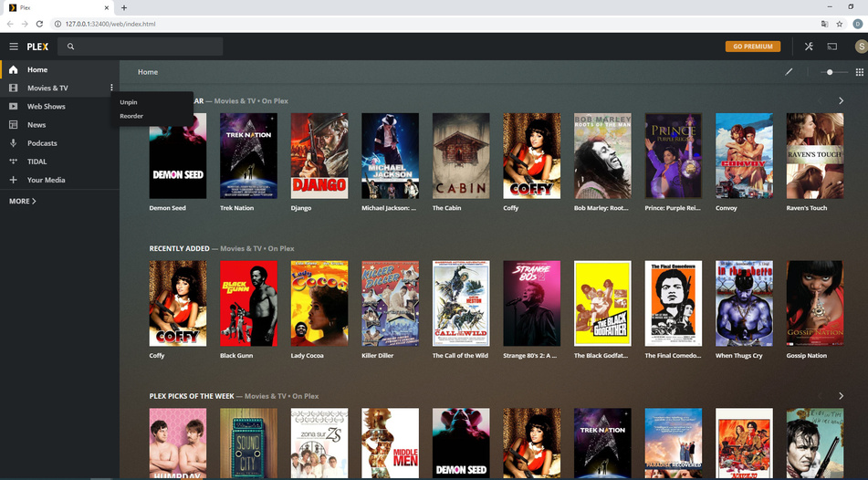
Task: Open a new browser tab with plus button
Action: pos(124,7)
